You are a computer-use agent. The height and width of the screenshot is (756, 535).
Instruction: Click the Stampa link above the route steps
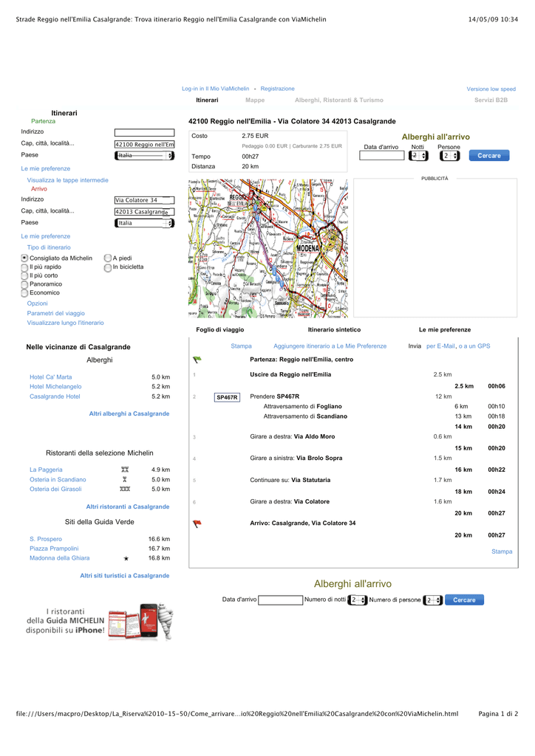point(241,346)
